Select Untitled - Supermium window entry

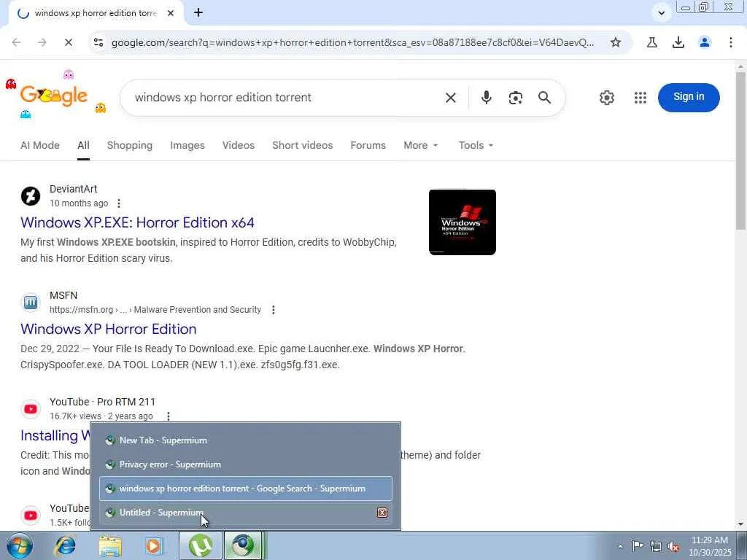(x=245, y=513)
